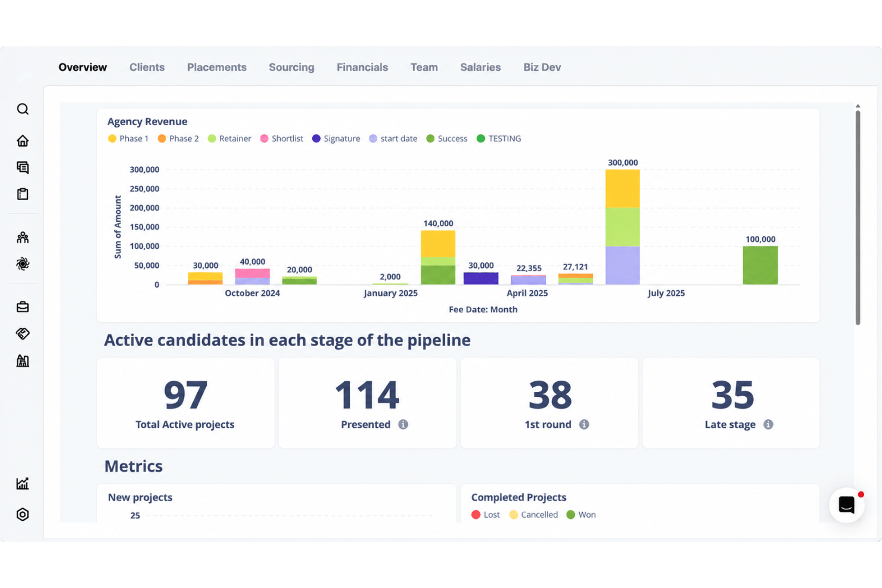Open the hexagon settings icon in sidebar
The height and width of the screenshot is (588, 882).
(x=23, y=514)
